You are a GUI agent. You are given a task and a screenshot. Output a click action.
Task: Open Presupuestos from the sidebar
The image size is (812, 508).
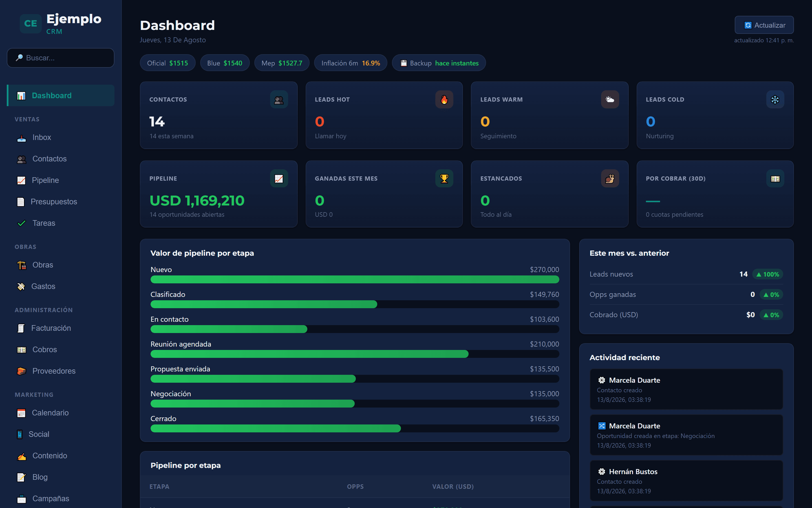click(x=61, y=202)
